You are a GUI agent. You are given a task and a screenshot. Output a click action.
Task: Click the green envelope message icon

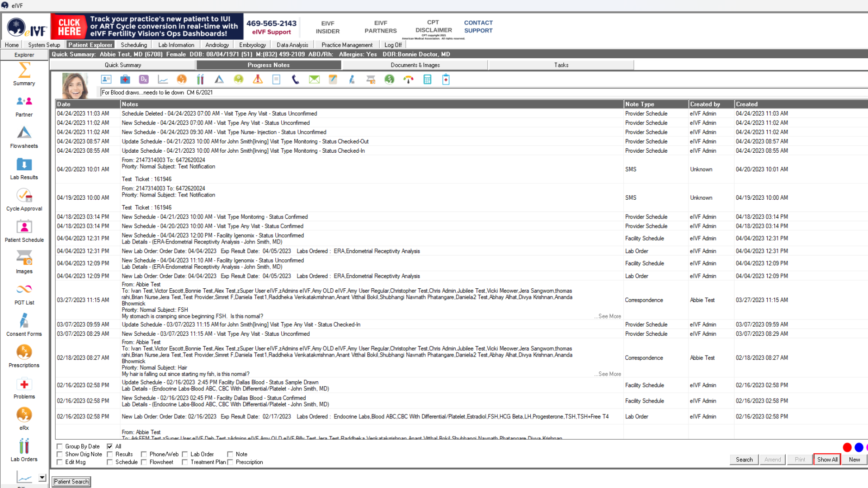coord(314,80)
